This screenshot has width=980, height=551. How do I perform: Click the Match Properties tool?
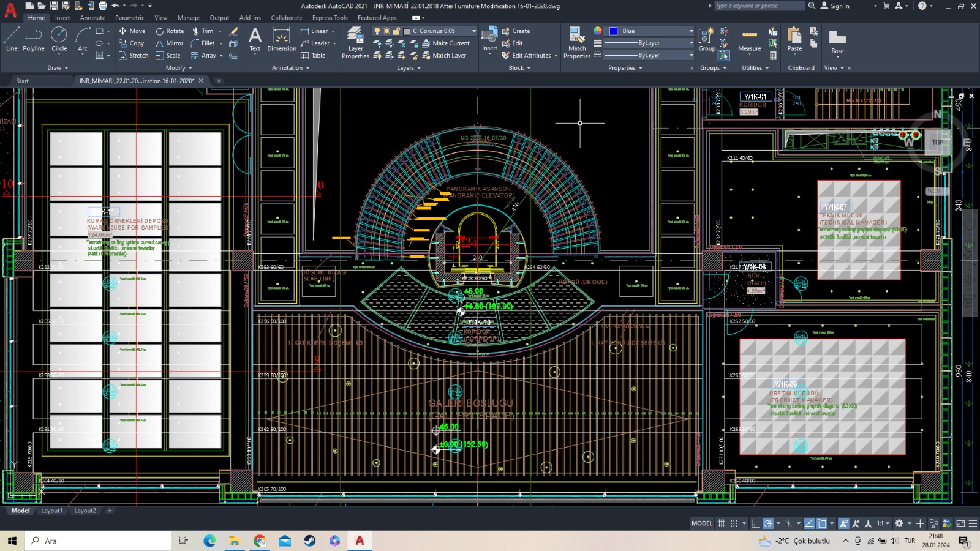coord(576,43)
